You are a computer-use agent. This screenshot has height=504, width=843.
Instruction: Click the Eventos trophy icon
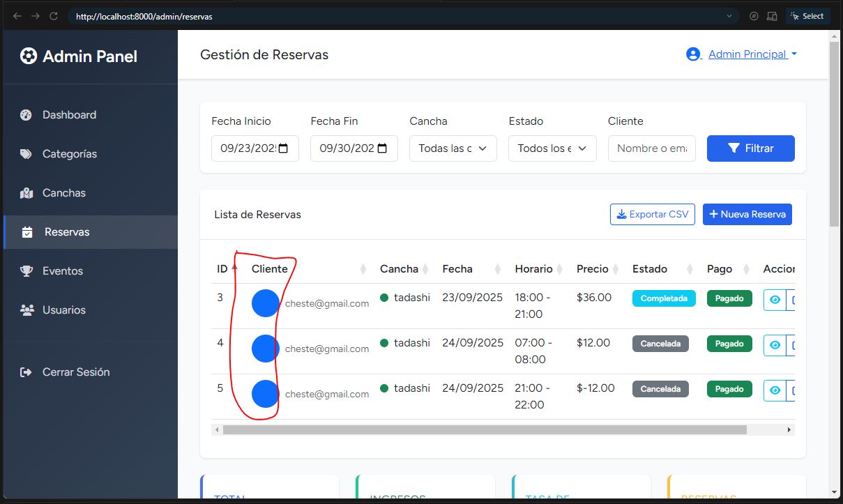[x=26, y=271]
